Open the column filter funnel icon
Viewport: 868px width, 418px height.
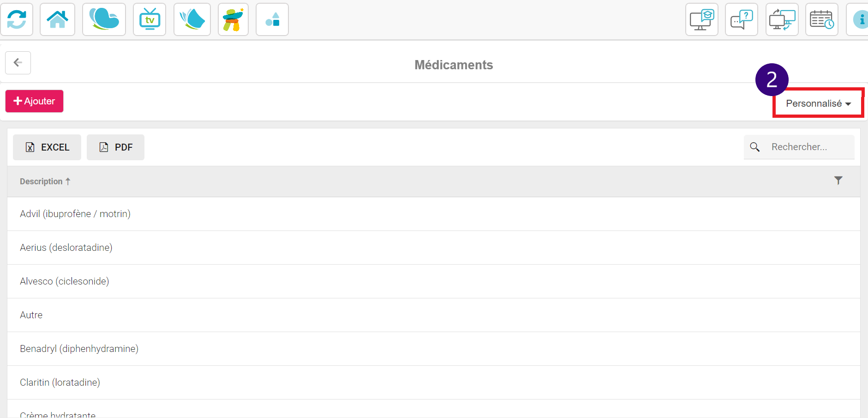pos(838,181)
